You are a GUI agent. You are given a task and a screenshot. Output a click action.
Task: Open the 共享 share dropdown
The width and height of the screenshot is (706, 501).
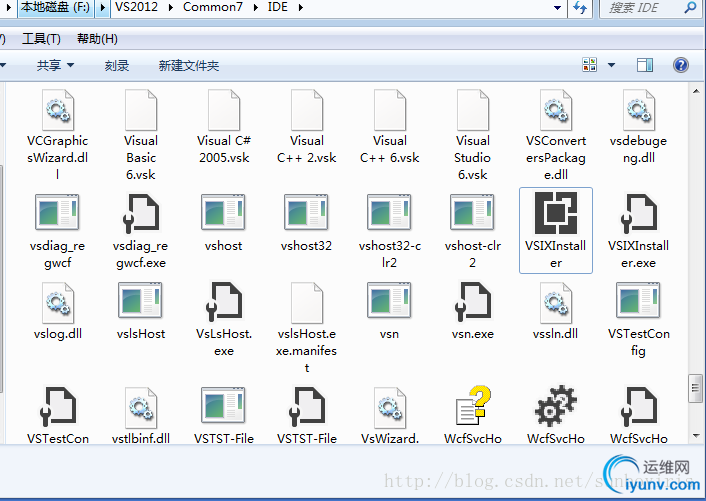click(55, 66)
